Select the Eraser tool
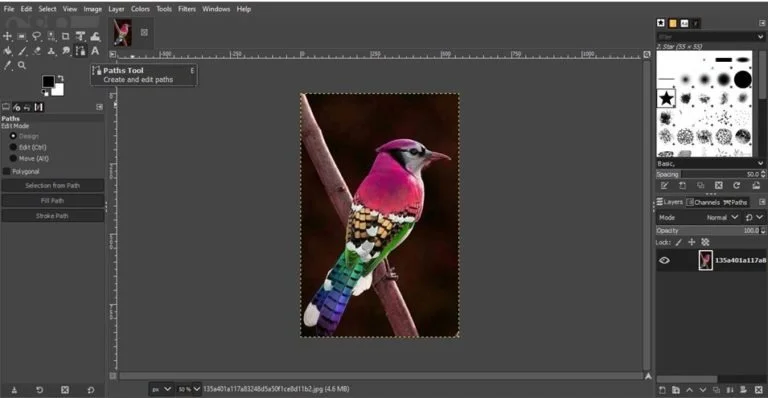 click(37, 51)
